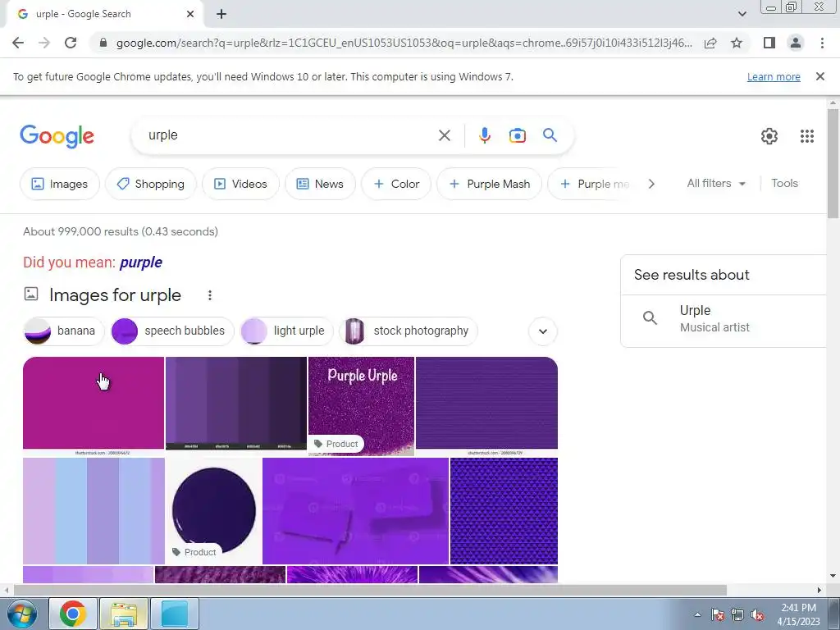The height and width of the screenshot is (630, 840).
Task: Open the dark purple circle product image
Action: (x=214, y=510)
